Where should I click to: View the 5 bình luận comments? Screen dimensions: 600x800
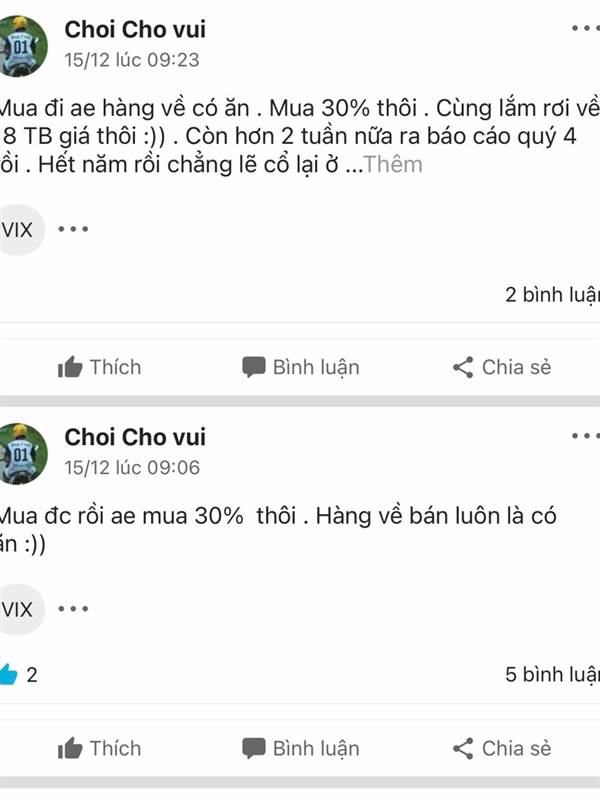[x=552, y=674]
